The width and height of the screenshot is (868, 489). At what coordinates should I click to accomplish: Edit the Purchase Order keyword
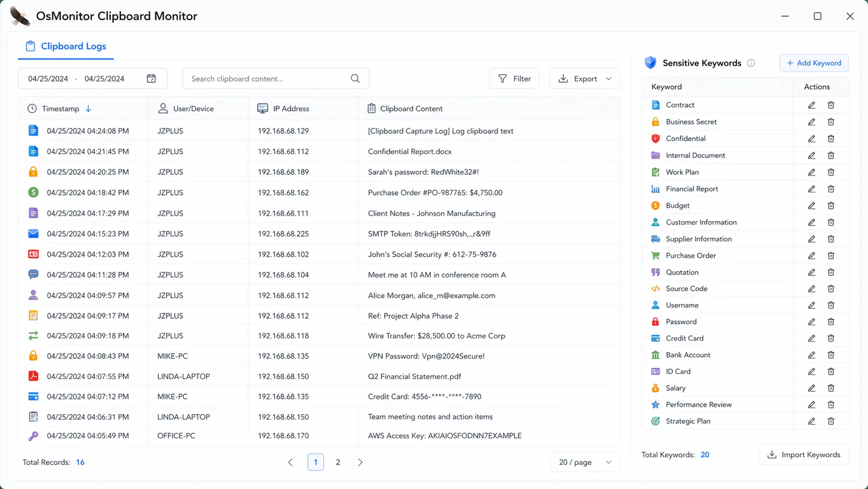[811, 256]
